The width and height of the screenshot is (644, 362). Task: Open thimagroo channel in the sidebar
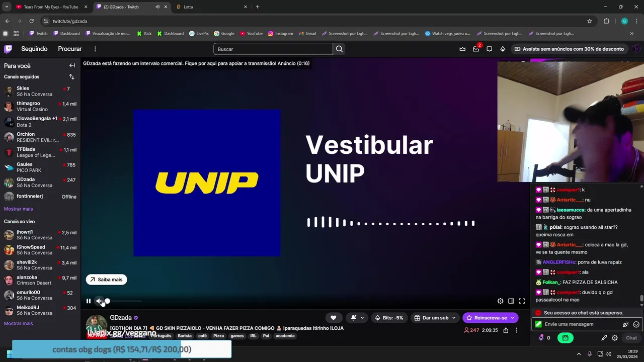coord(40,107)
